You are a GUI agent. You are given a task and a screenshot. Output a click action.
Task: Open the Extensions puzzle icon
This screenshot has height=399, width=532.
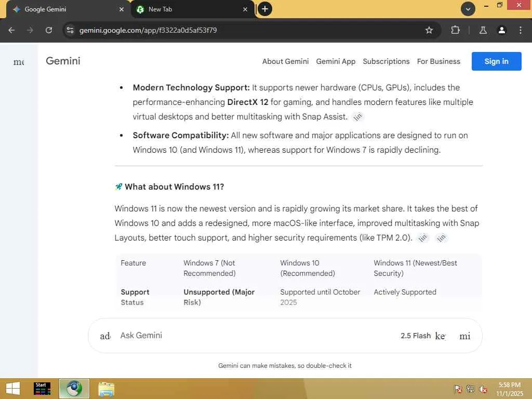click(455, 30)
